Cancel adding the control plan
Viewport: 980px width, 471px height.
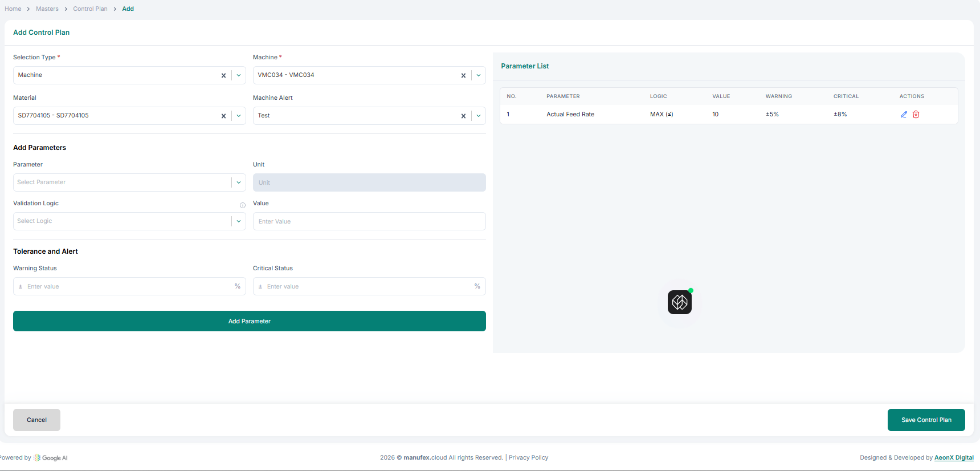click(x=36, y=420)
